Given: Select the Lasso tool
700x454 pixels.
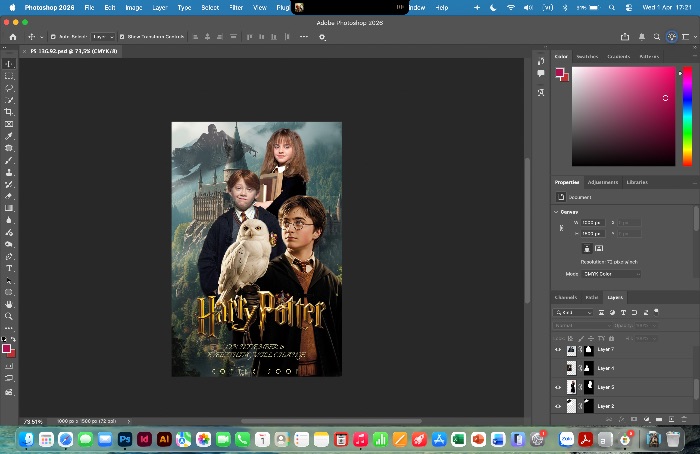Looking at the screenshot, I should tap(9, 88).
